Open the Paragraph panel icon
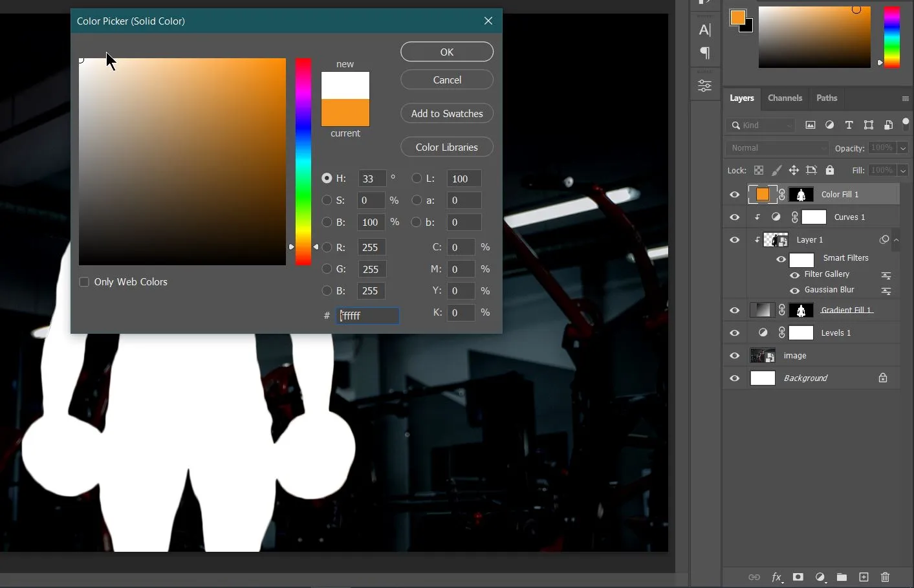 [x=705, y=53]
